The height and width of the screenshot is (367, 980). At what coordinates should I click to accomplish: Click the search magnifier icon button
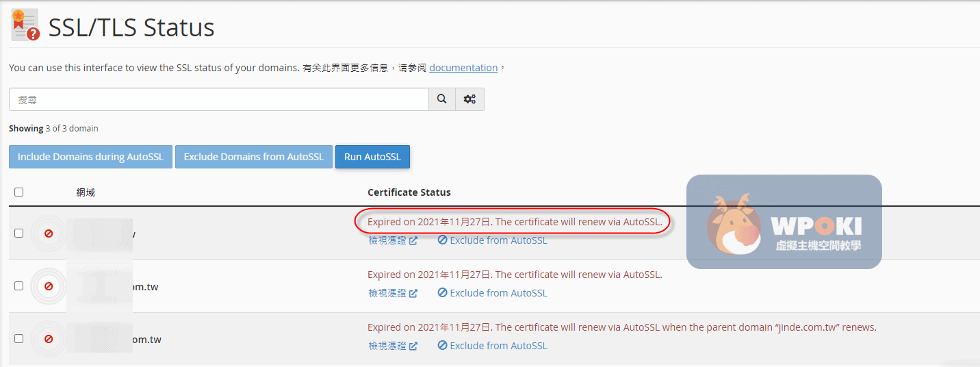[x=442, y=99]
